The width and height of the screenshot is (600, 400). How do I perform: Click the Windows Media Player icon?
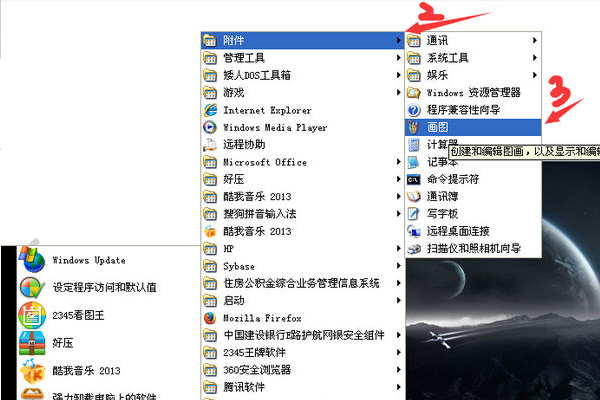point(210,127)
